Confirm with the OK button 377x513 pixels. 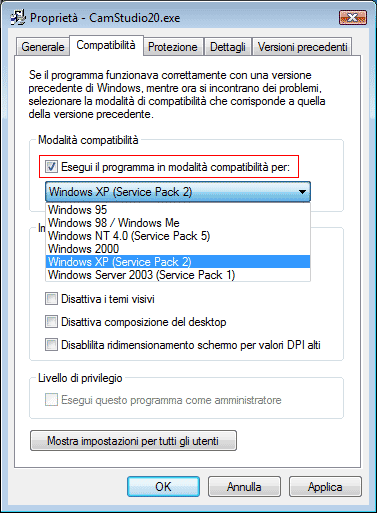coord(163,487)
